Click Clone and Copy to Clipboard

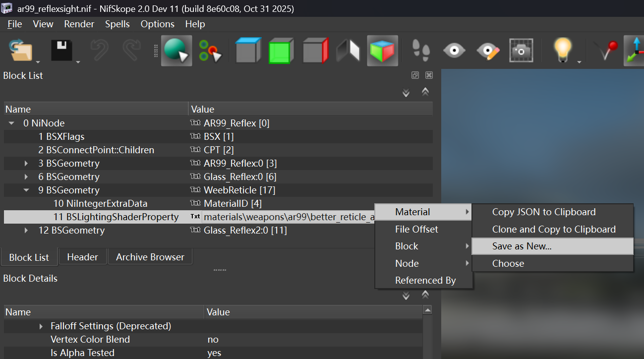click(x=553, y=229)
